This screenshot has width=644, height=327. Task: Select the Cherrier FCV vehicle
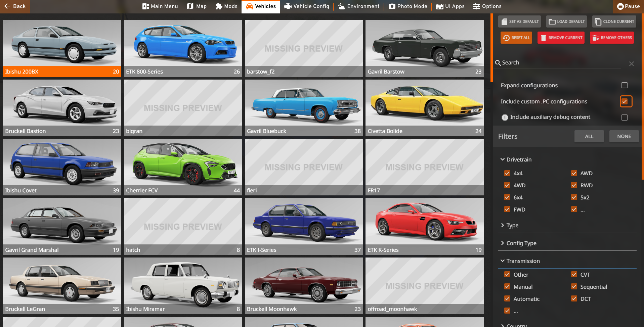[183, 167]
